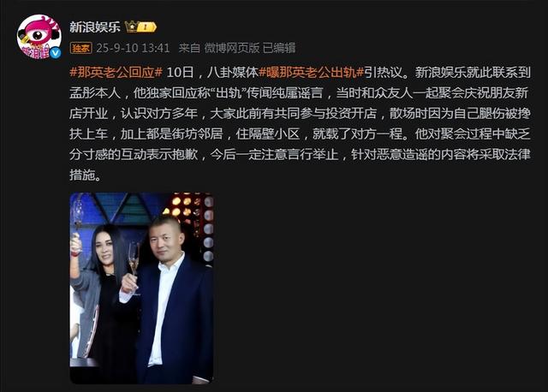
Task: Click the final line 措施。 of the post
Action: coord(86,175)
